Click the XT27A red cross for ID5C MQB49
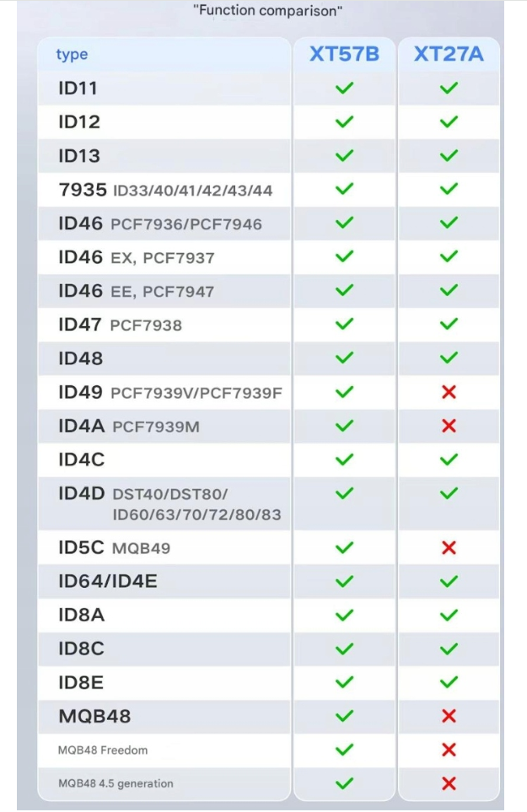 [449, 547]
